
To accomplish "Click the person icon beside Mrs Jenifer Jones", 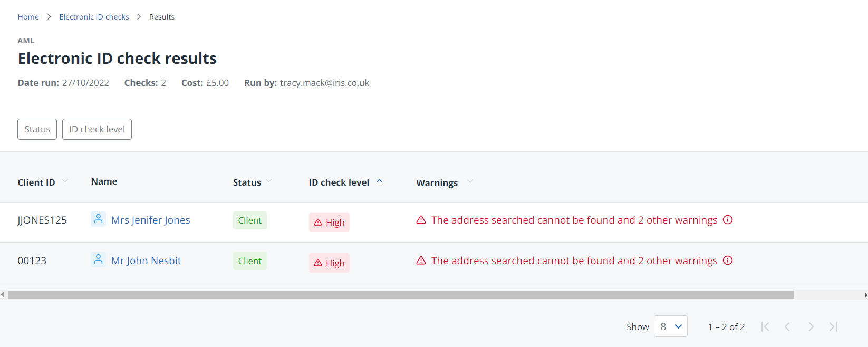I will coord(98,219).
